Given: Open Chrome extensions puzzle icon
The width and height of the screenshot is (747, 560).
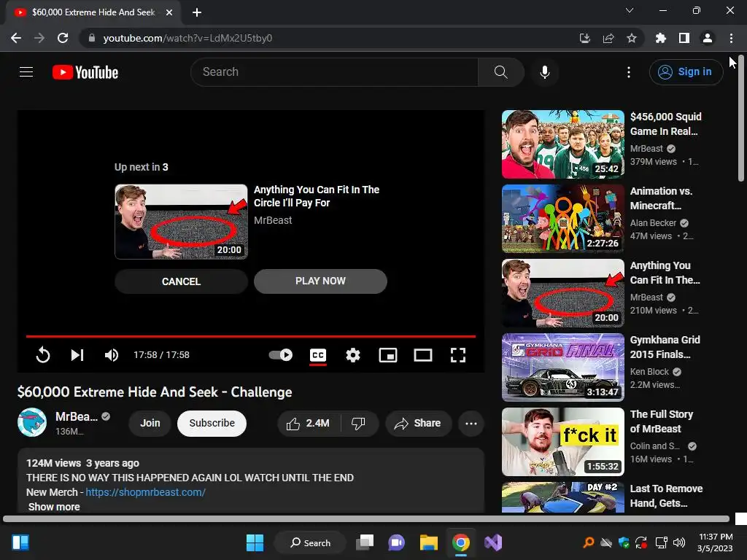Looking at the screenshot, I should [661, 38].
